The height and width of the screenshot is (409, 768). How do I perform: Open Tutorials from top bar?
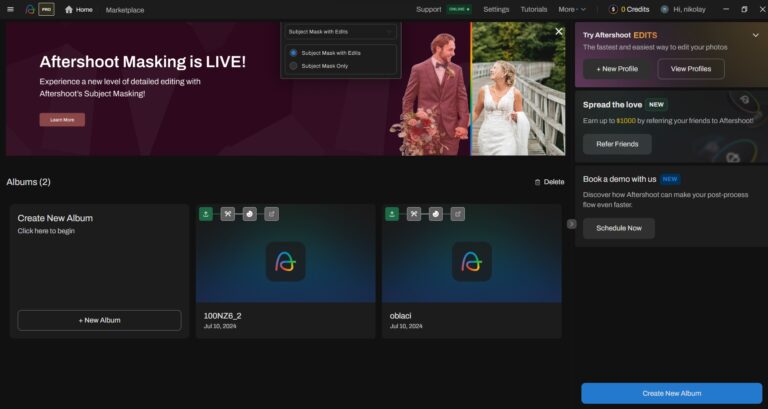pyautogui.click(x=534, y=9)
